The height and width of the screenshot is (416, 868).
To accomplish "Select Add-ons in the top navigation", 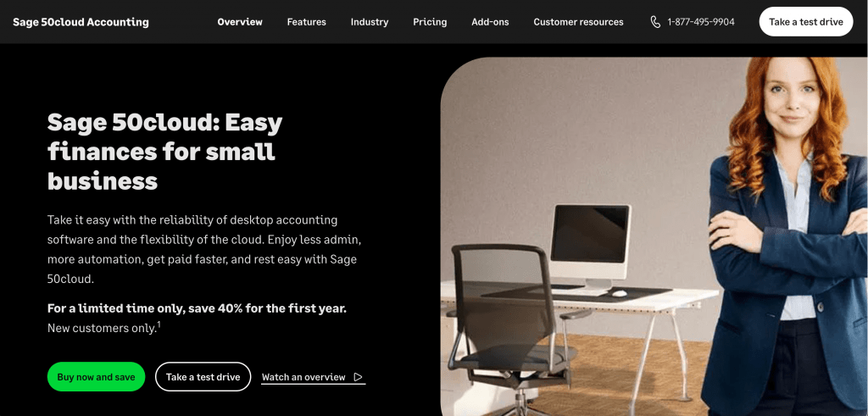I will (490, 22).
